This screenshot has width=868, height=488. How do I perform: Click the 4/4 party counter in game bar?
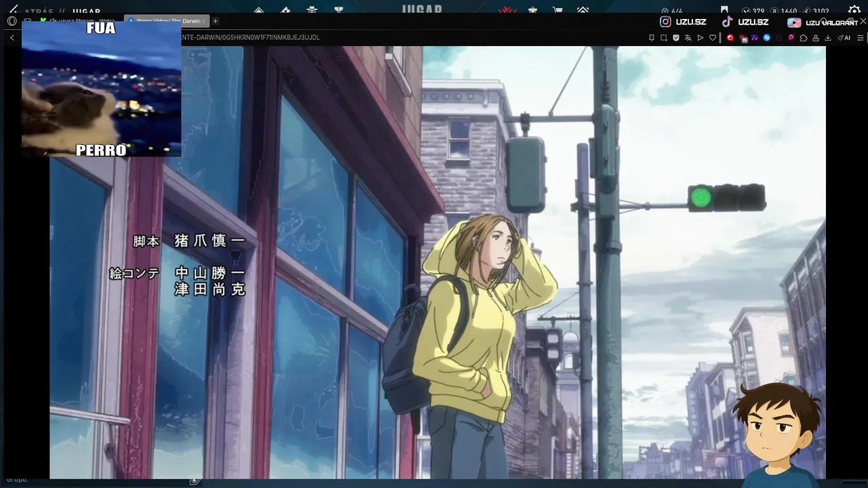click(x=671, y=11)
